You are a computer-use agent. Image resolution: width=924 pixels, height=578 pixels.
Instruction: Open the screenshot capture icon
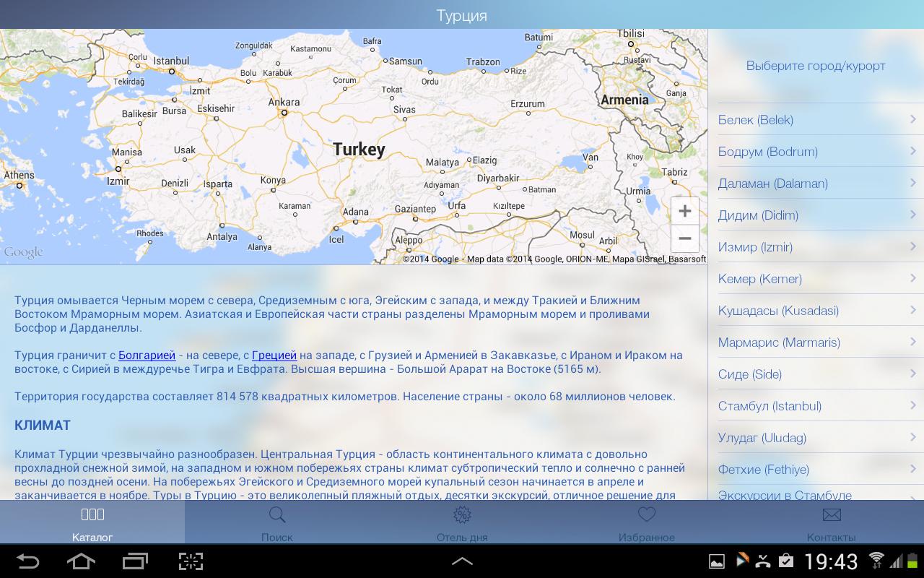tap(191, 561)
